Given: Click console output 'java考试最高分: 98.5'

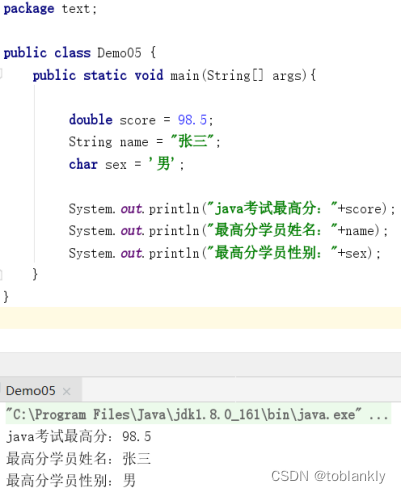Looking at the screenshot, I should (x=79, y=436).
